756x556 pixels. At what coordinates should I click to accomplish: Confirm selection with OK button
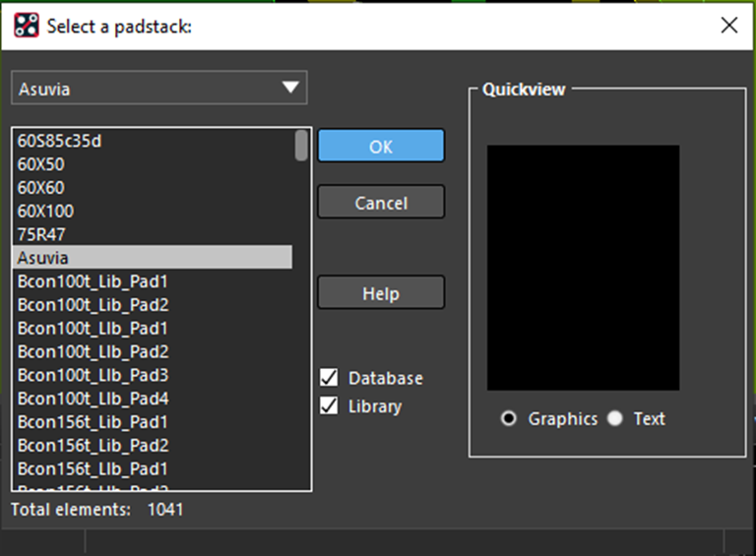click(x=381, y=146)
